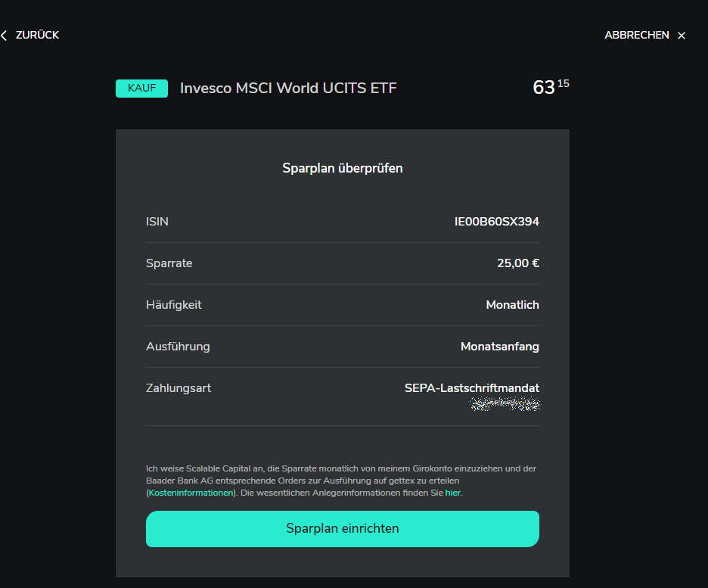Click the Zahlungsart label
Screen dimensions: 708x588
tap(179, 388)
